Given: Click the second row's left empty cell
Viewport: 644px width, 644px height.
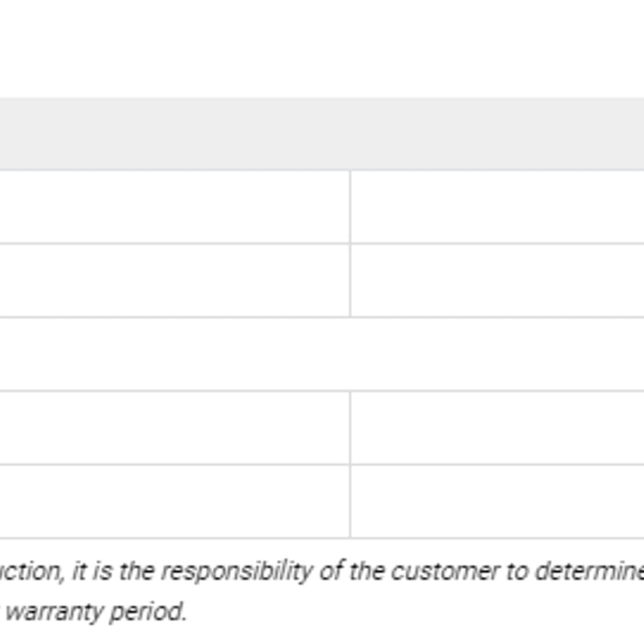Looking at the screenshot, I should [x=174, y=280].
